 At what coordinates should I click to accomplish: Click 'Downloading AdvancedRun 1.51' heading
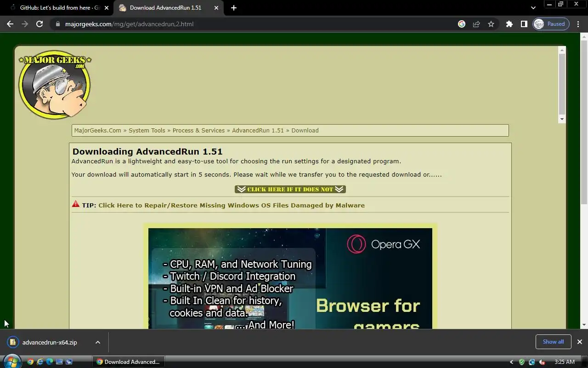[147, 151]
